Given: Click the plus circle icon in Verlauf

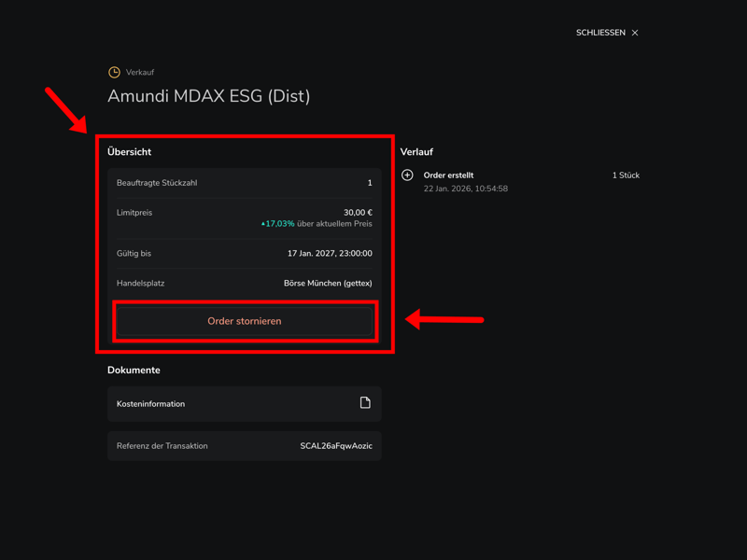Looking at the screenshot, I should (407, 175).
